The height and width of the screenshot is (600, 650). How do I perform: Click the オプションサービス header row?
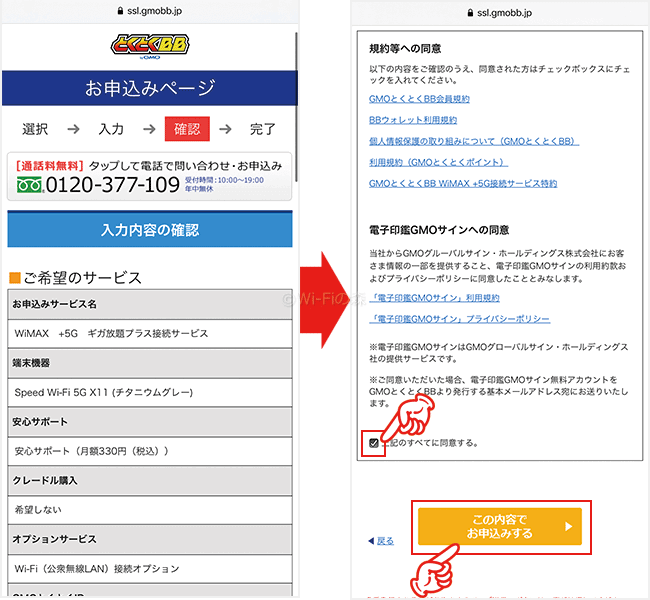(x=150, y=539)
